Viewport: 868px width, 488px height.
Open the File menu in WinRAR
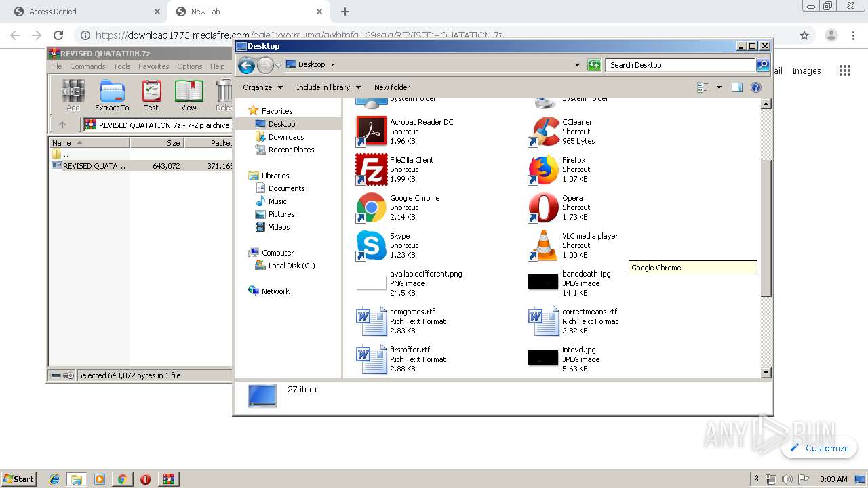coord(56,66)
